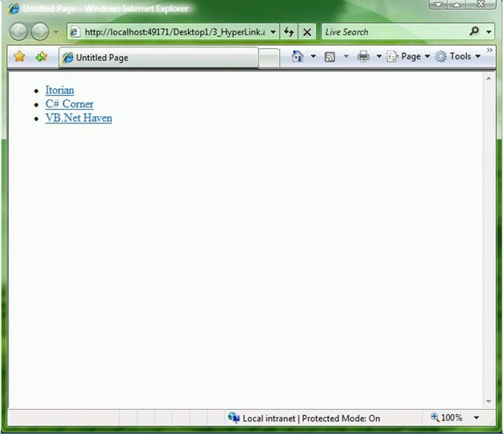Screen dimensions: 504x434
Task: Open a new blank tab
Action: 269,58
